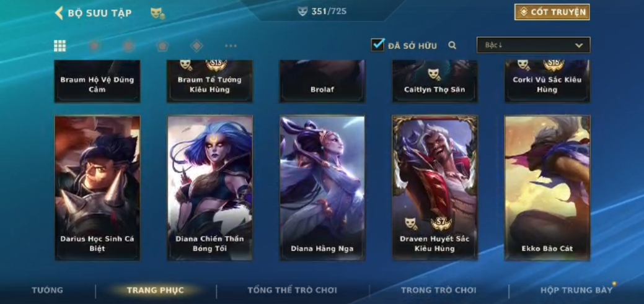Open the Ekko Bão Cát skin card
The width and height of the screenshot is (644, 304).
pos(547,188)
